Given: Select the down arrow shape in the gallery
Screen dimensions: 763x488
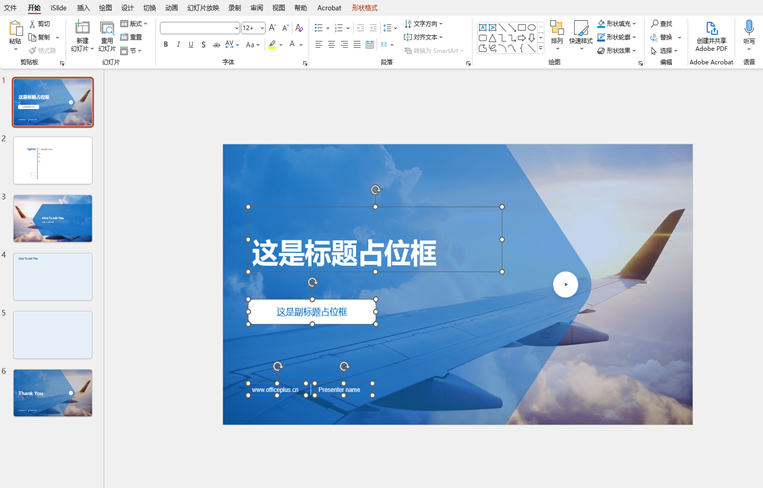Looking at the screenshot, I should (532, 37).
